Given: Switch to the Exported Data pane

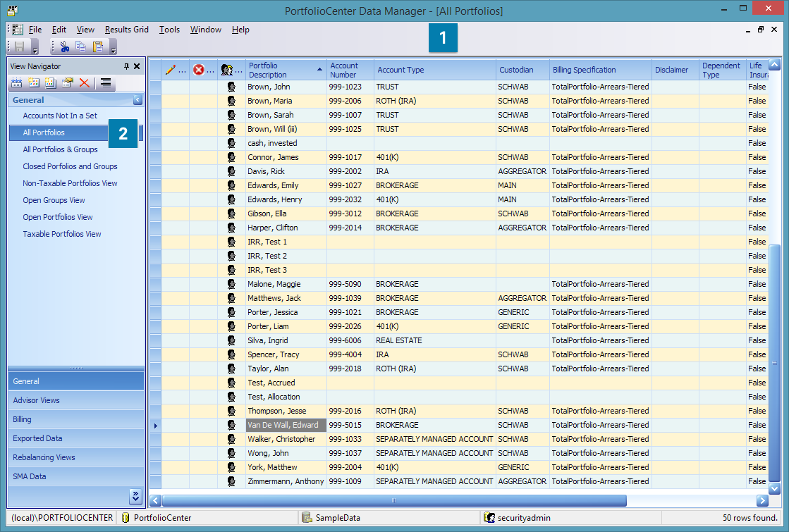Looking at the screenshot, I should (76, 438).
